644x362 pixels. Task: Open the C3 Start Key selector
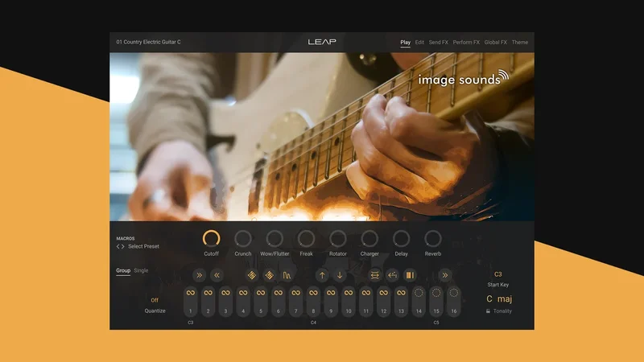point(497,274)
